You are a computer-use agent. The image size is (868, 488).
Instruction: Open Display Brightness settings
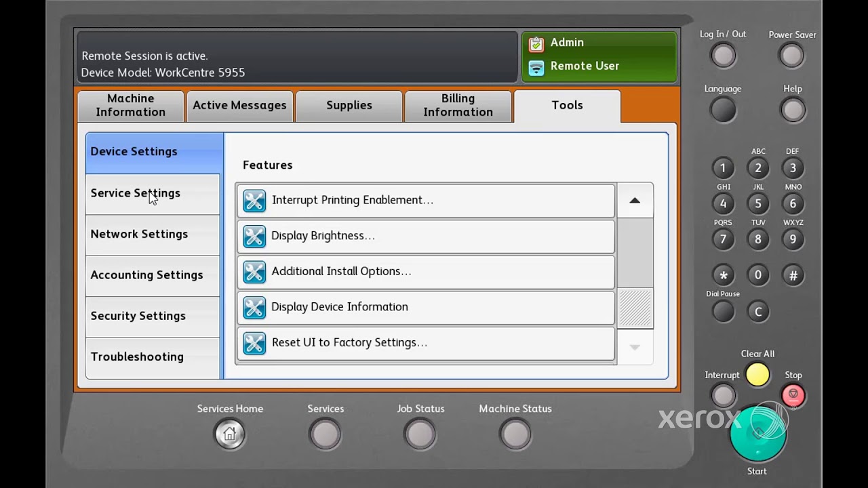[426, 236]
